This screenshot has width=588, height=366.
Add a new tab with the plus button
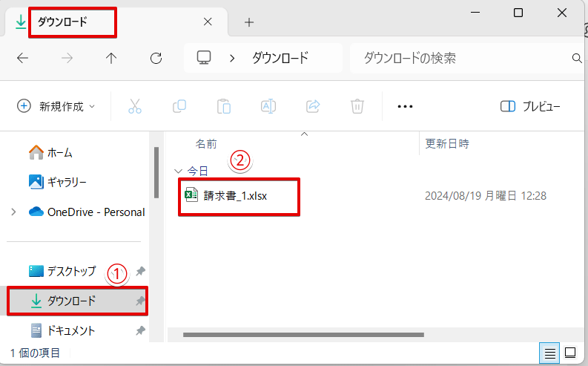click(249, 22)
